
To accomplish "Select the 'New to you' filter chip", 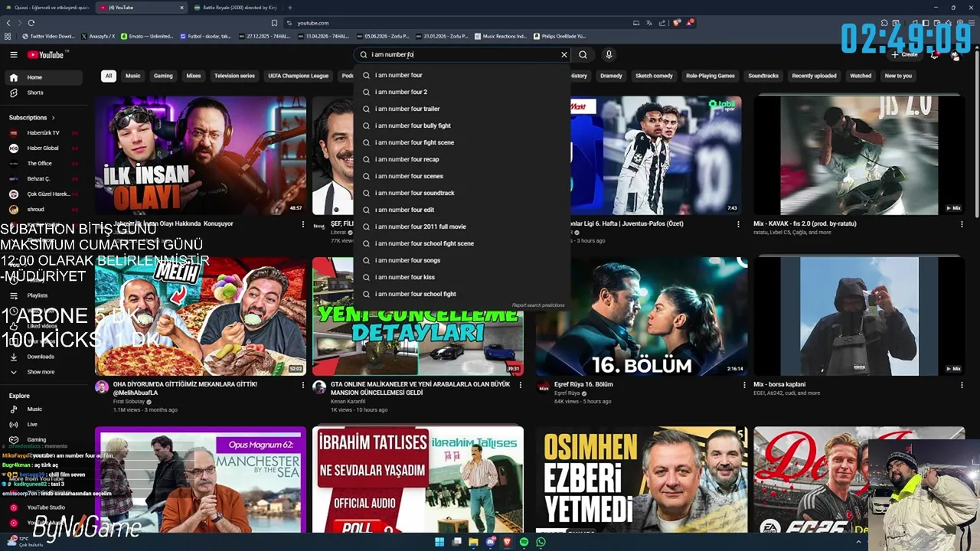I will [898, 76].
